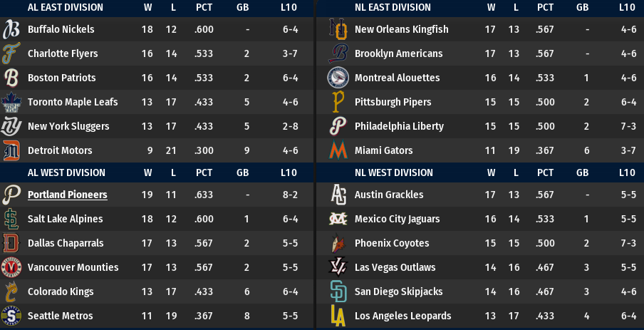Open the Salt Lake Alpines team page
The width and height of the screenshot is (644, 330).
[66, 219]
